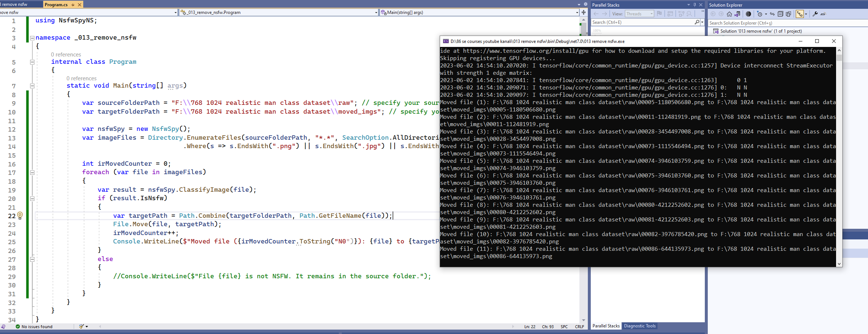Open Properties wrench in Solution Explorer
Screen dimensions: 868x334
815,14
